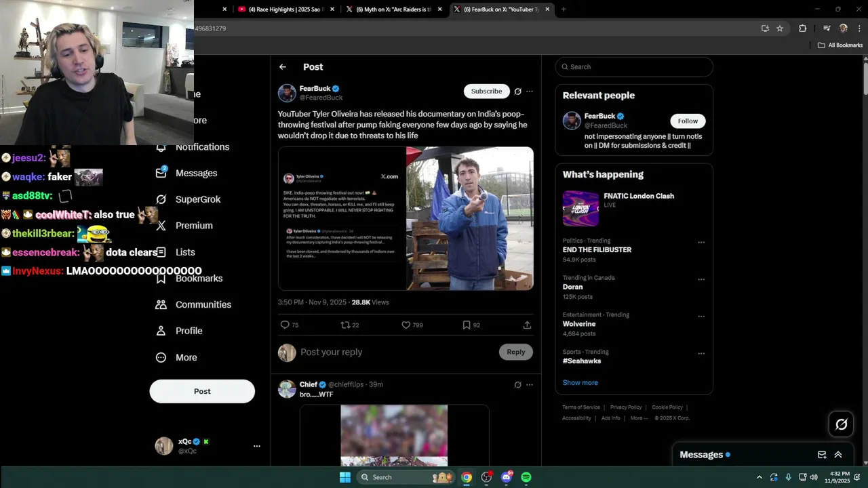Screen dimensions: 868x488
Task: Open the Ads info footer link
Action: click(611, 418)
